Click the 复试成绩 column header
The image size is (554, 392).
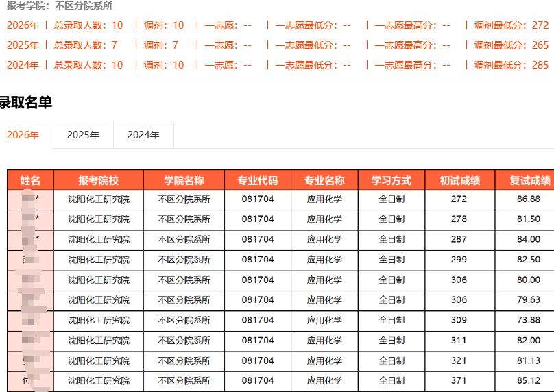point(525,180)
